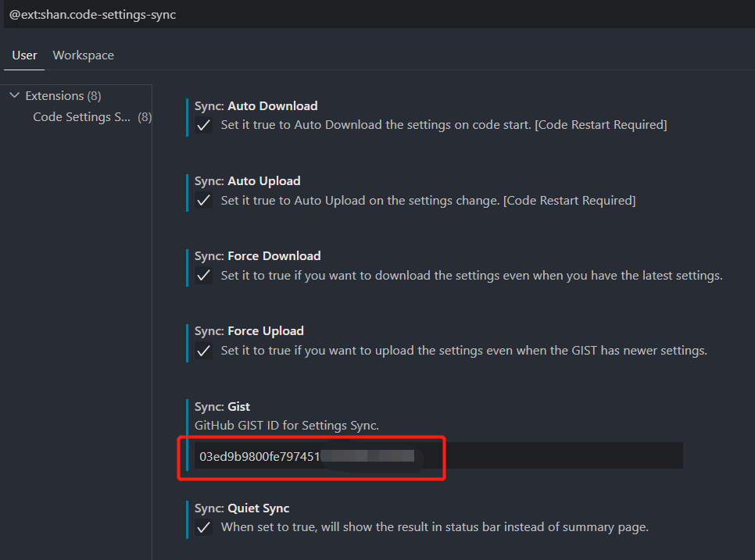
Task: Uncheck the Auto Download checkbox
Action: click(204, 126)
